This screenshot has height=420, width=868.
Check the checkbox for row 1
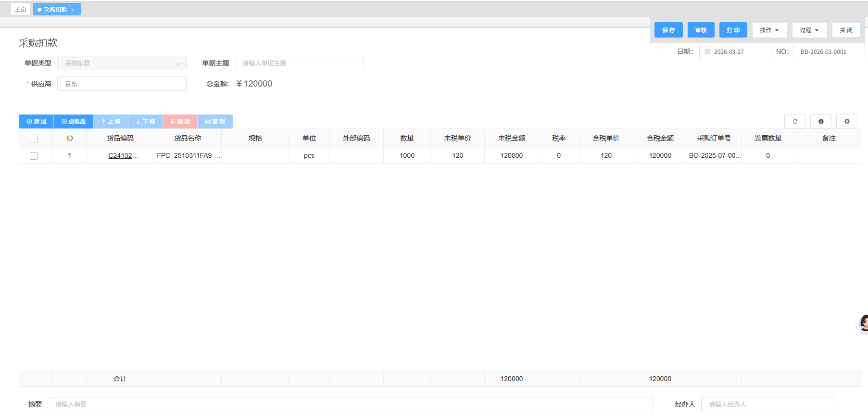tap(34, 156)
